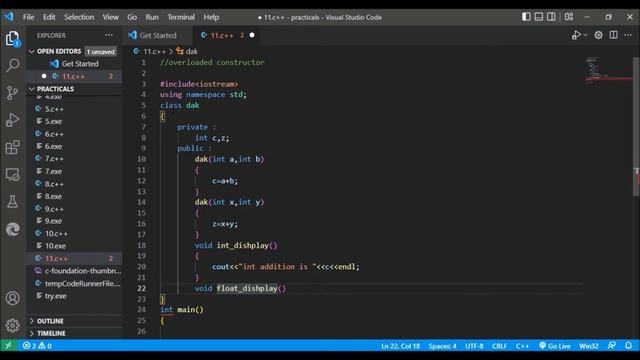Click the feedback icon in status bar
Image resolution: width=640 pixels, height=360 pixels.
tap(611, 346)
